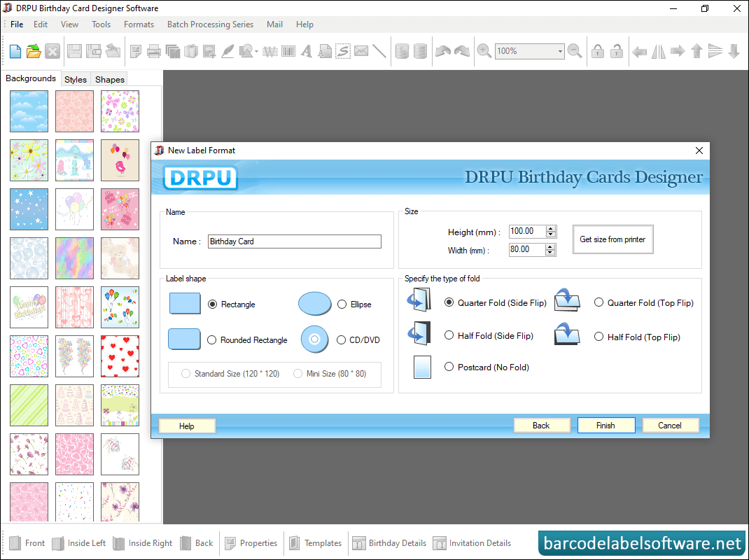
Task: Click the Undo arrow icon
Action: click(443, 50)
